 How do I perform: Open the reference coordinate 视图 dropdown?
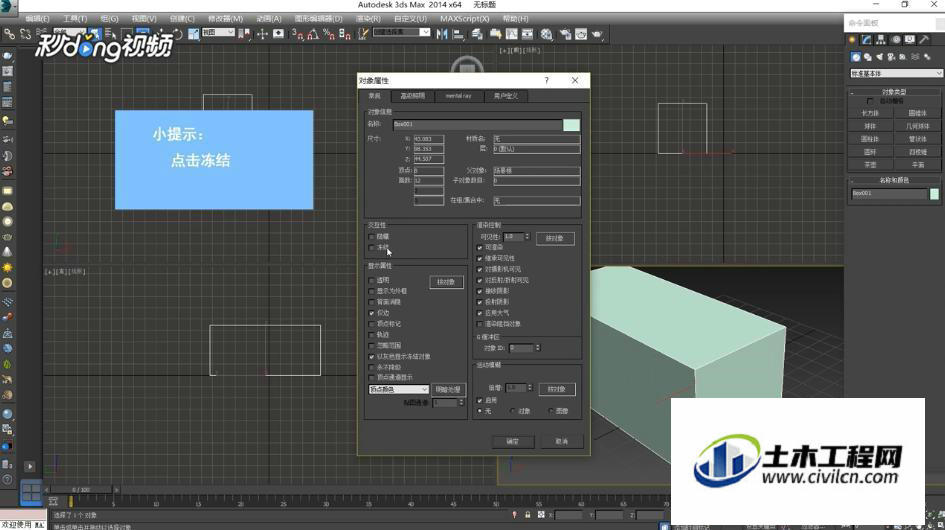point(218,32)
